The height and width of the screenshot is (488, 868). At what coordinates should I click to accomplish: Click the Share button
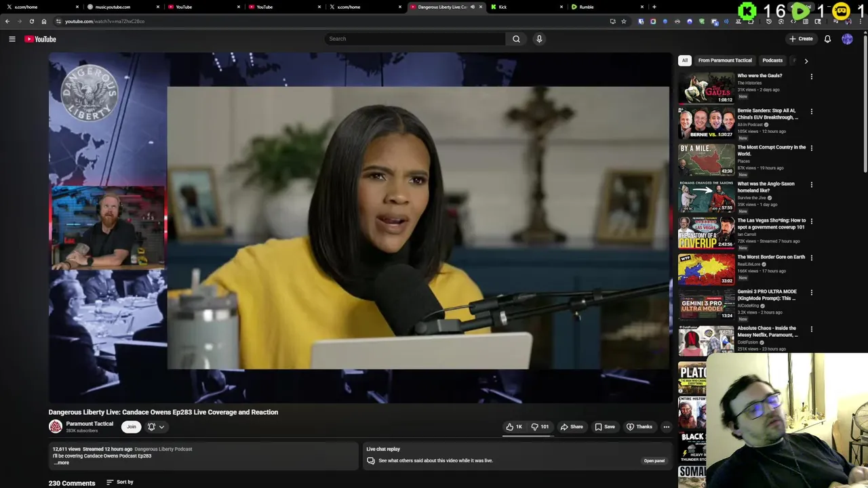click(x=572, y=426)
